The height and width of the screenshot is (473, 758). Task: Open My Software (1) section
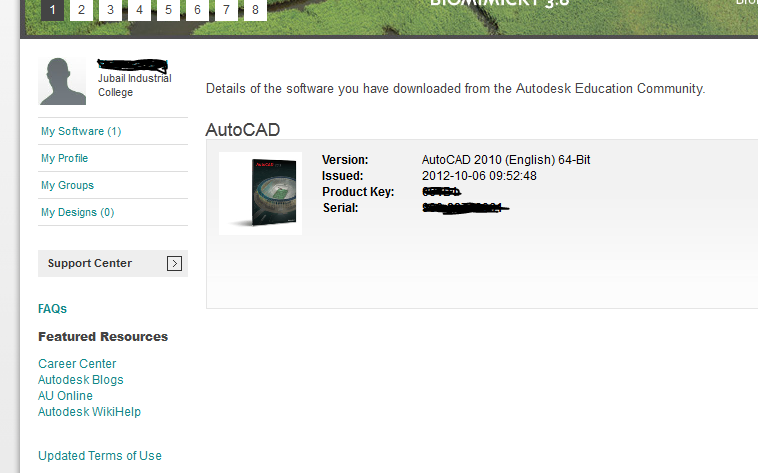(x=81, y=132)
